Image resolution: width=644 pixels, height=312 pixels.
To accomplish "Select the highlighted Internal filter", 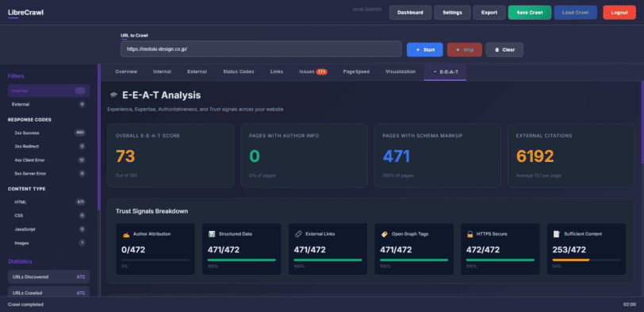I will [x=48, y=91].
